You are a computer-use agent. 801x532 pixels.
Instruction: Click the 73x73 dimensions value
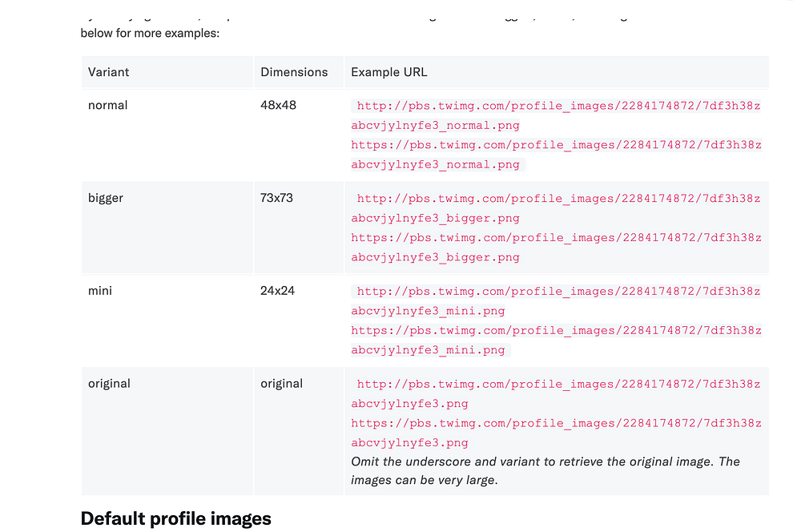pos(277,198)
